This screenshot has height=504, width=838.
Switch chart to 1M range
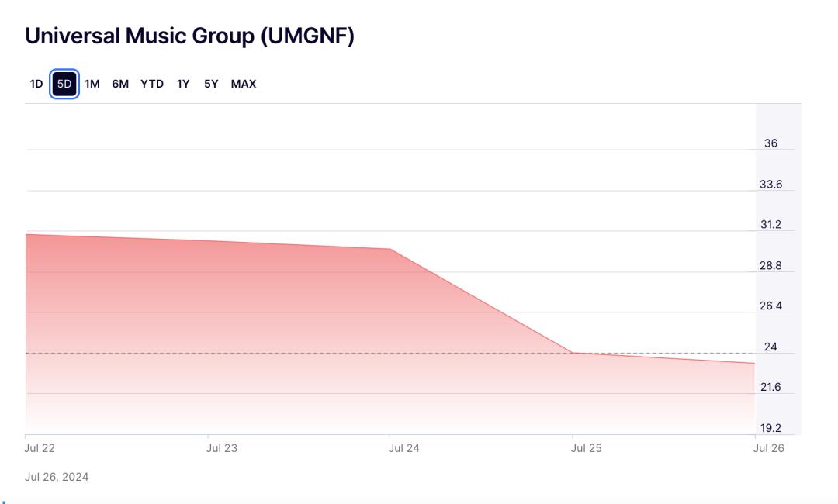[x=92, y=84]
